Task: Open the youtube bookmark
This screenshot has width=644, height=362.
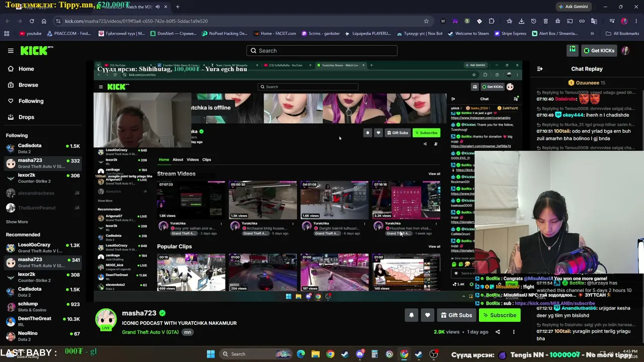Action: [x=30, y=34]
